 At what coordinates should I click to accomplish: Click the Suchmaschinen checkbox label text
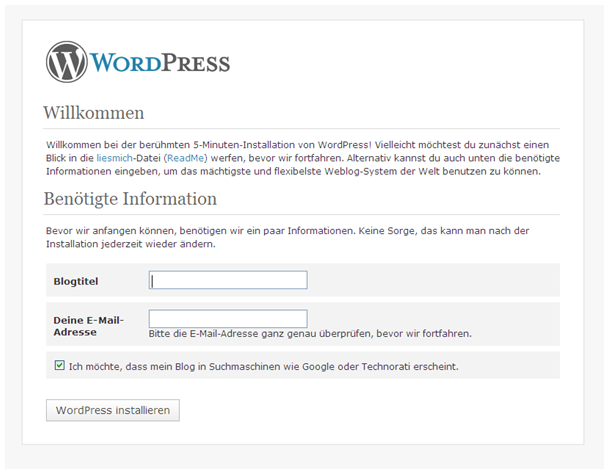[263, 366]
